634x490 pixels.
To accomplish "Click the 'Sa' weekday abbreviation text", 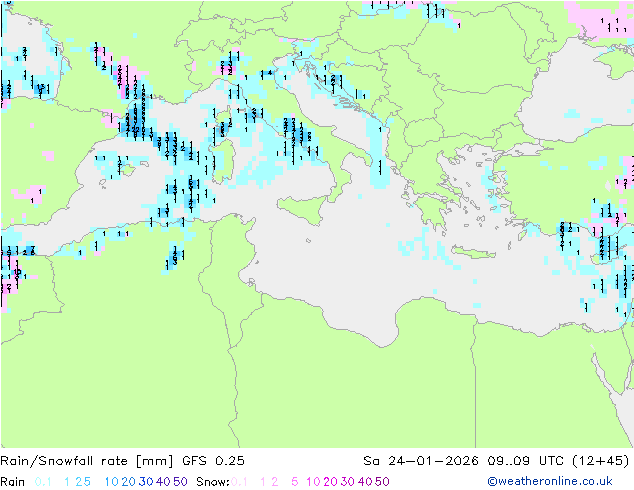I will pyautogui.click(x=371, y=461).
